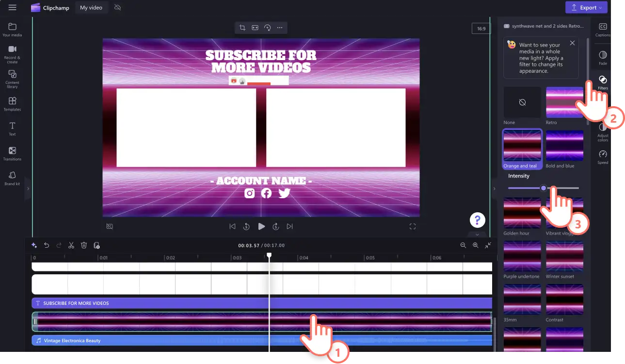Redo the last action
The image size is (625, 364).
[59, 245]
